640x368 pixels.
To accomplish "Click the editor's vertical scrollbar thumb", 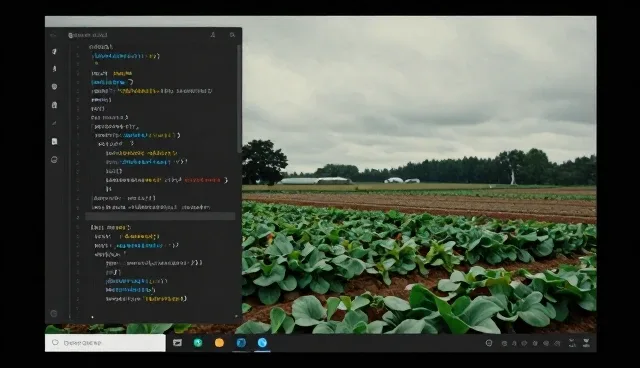I will [239, 98].
